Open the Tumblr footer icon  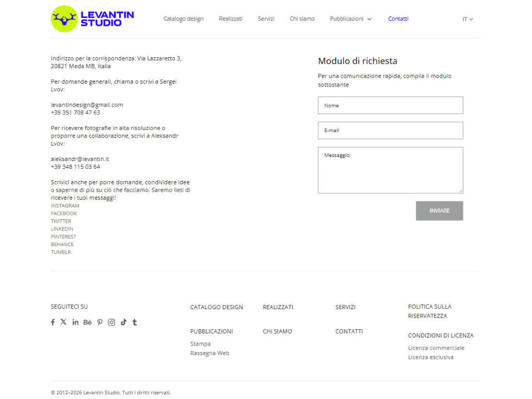click(135, 323)
